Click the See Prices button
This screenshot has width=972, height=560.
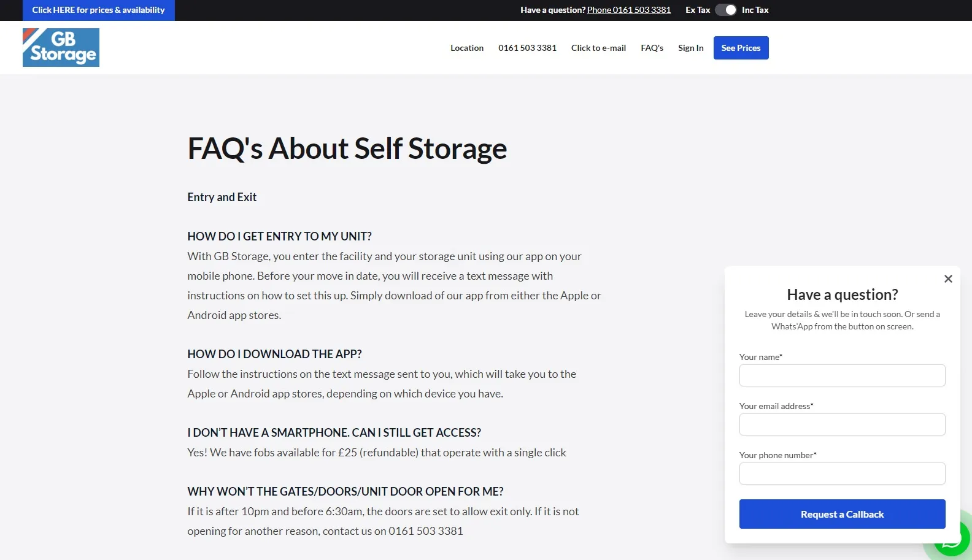click(x=741, y=48)
